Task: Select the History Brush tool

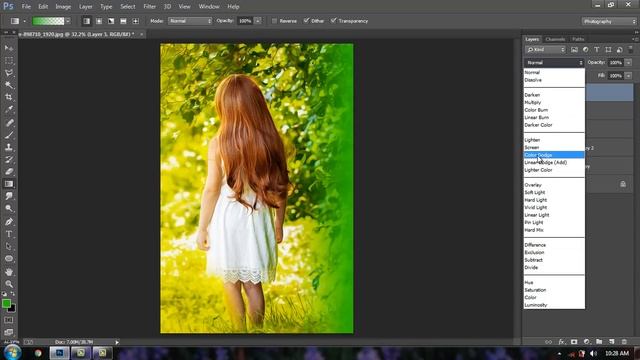Action: [x=9, y=159]
